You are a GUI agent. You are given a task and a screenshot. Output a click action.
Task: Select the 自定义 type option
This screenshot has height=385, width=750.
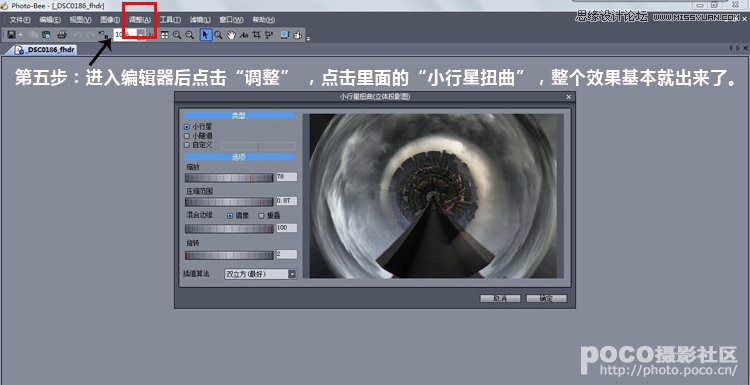point(198,144)
